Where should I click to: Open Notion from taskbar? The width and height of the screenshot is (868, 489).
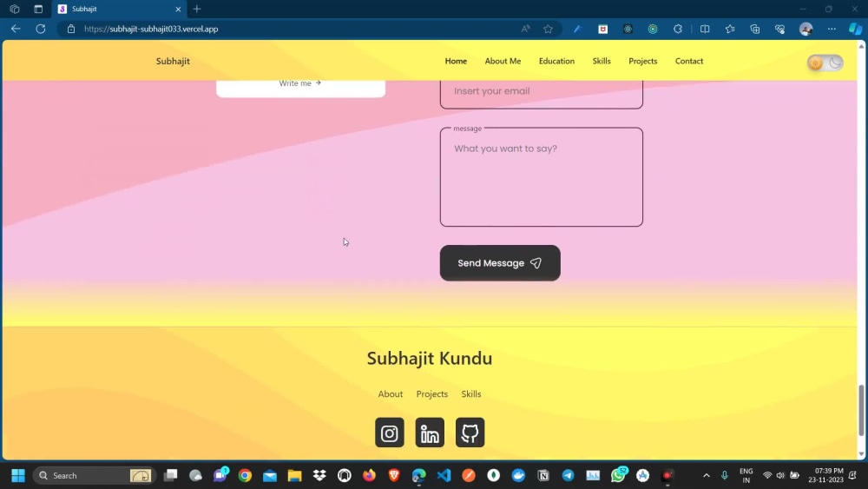click(543, 475)
